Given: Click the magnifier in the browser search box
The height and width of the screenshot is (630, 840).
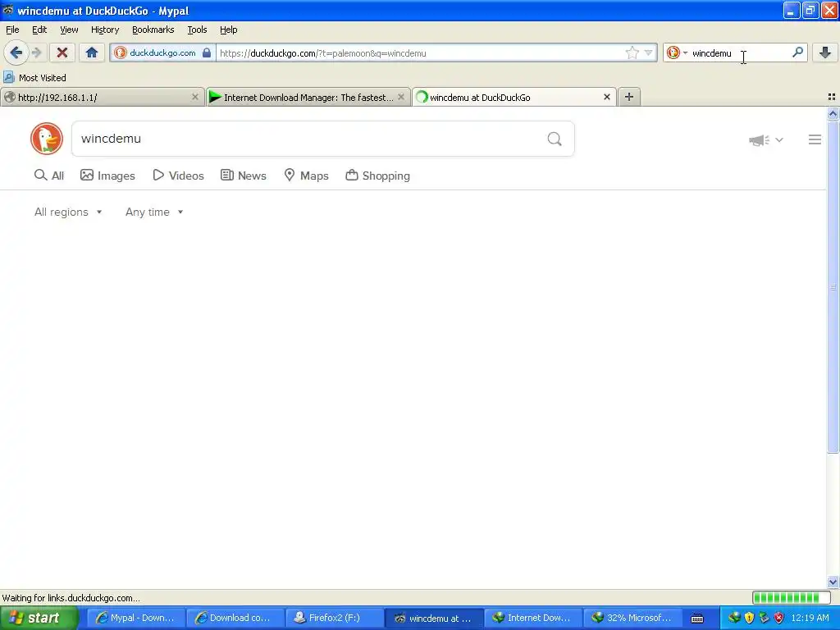Looking at the screenshot, I should 797,52.
